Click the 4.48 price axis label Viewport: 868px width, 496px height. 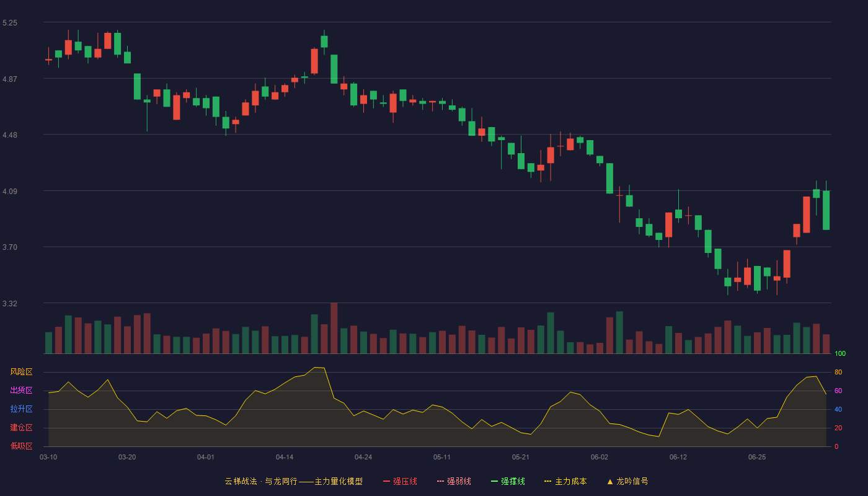click(x=10, y=135)
